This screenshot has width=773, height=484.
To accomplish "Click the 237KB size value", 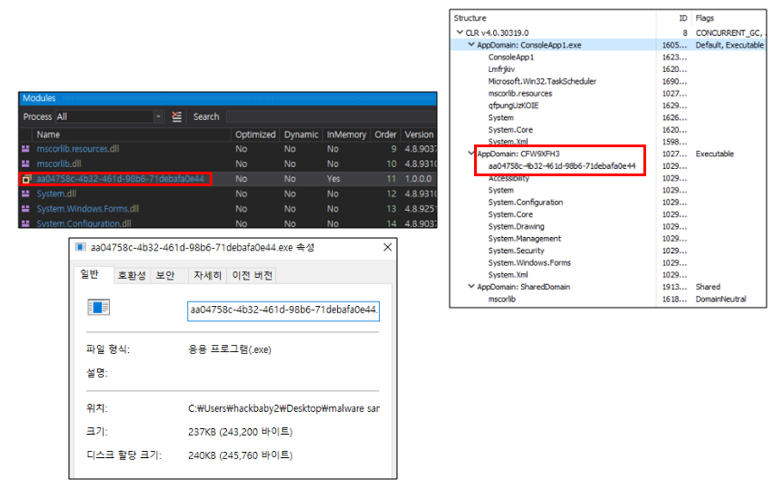I will tap(240, 432).
